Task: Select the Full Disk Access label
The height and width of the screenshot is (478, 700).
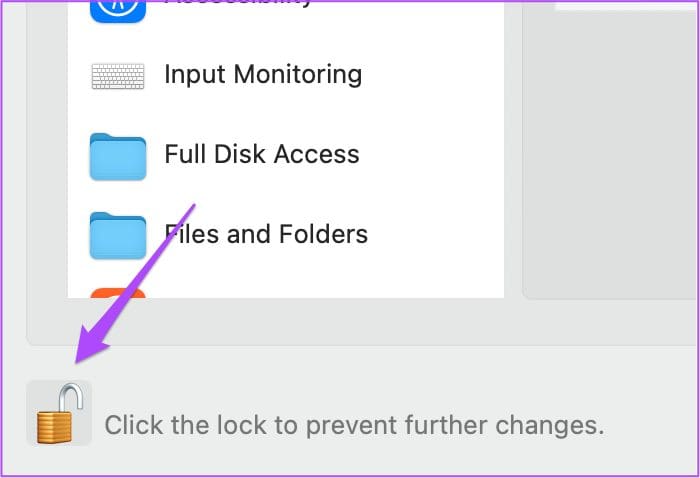Action: [261, 155]
